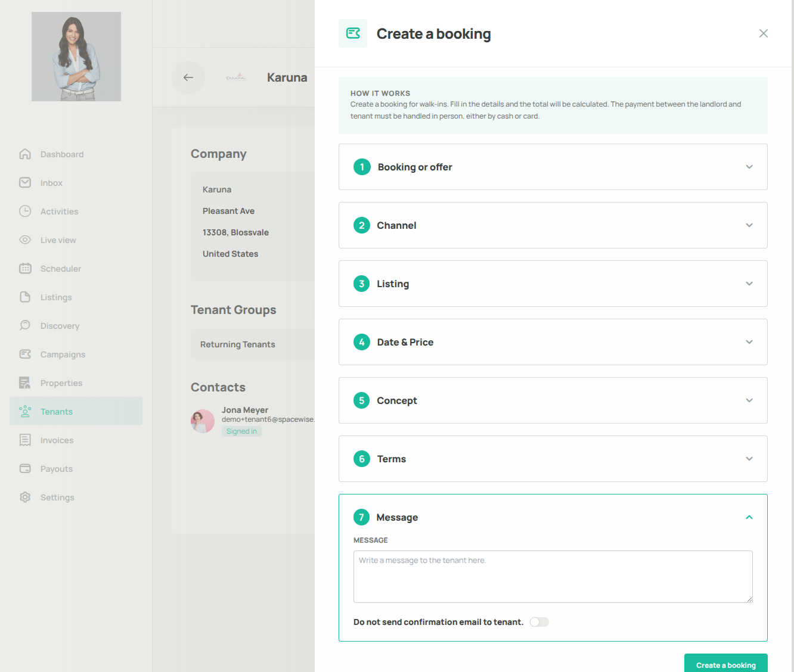Click the Campaigns ticket icon

click(x=25, y=354)
